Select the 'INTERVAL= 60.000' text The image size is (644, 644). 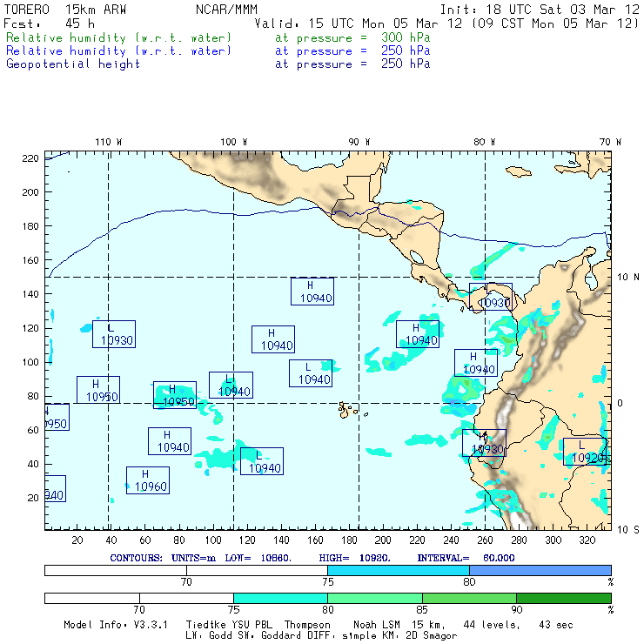click(x=466, y=558)
